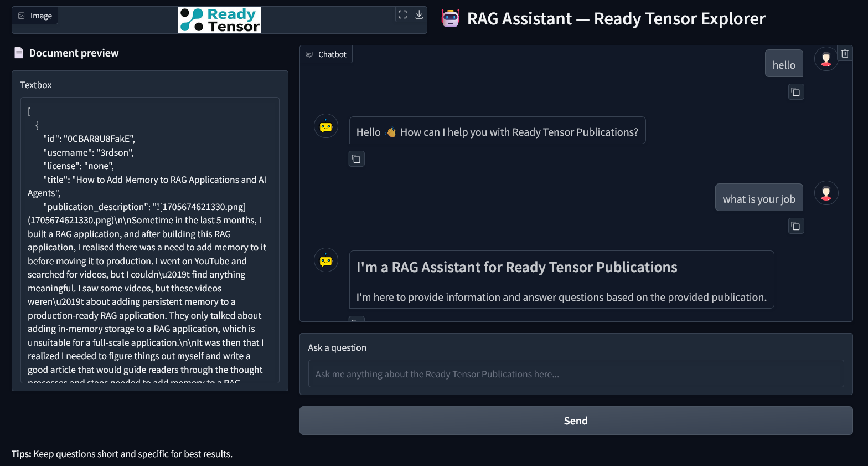The width and height of the screenshot is (868, 466).
Task: Copy the 'what is your job' message
Action: [x=796, y=226]
